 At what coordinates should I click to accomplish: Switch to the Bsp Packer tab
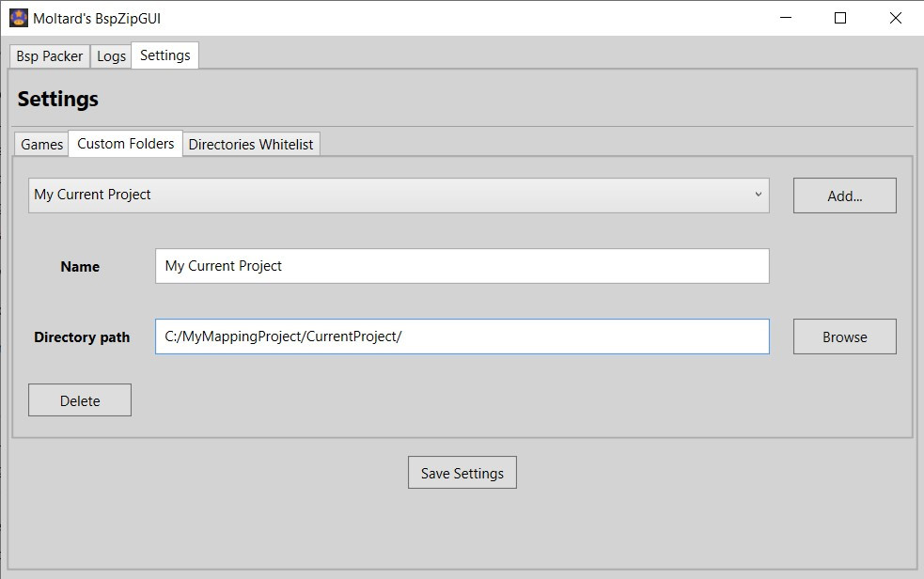click(x=48, y=55)
